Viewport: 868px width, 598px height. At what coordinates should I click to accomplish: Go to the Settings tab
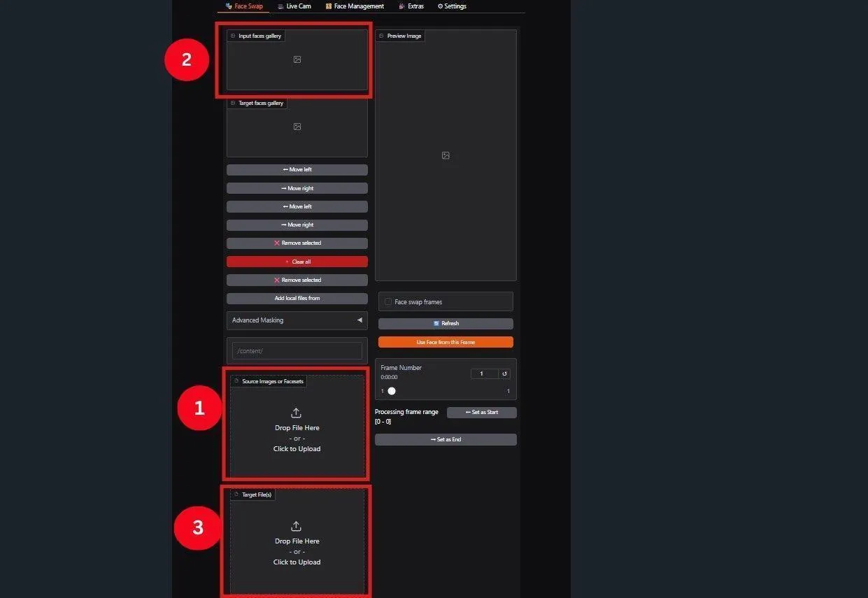[x=452, y=6]
